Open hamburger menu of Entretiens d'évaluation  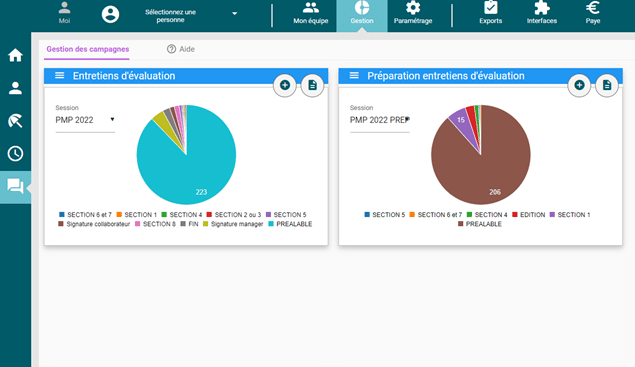(60, 76)
